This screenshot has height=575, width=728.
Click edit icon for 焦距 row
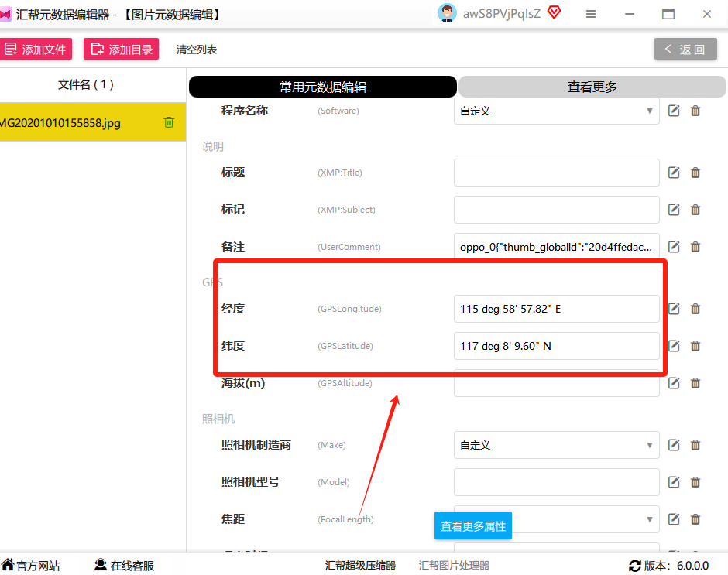pos(674,519)
